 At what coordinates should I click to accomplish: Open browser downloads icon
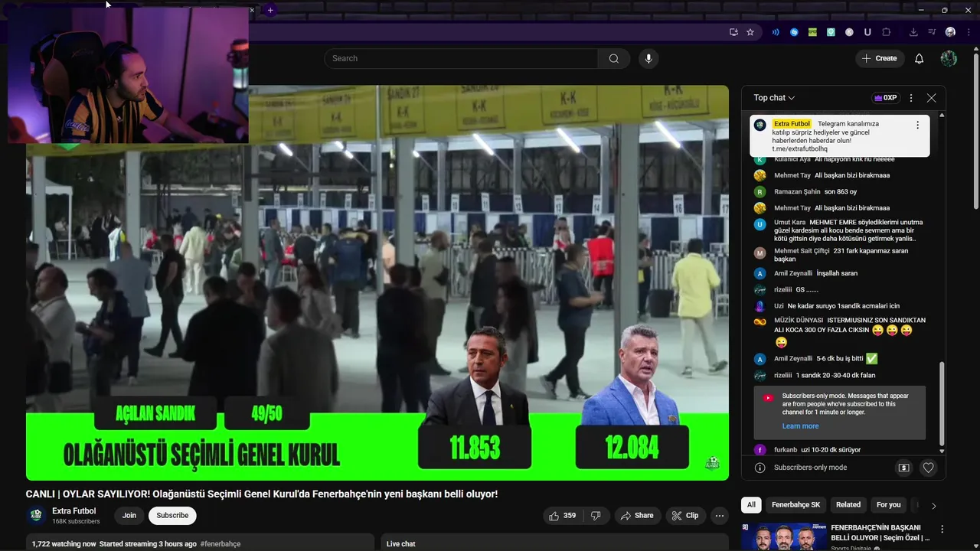tap(913, 32)
